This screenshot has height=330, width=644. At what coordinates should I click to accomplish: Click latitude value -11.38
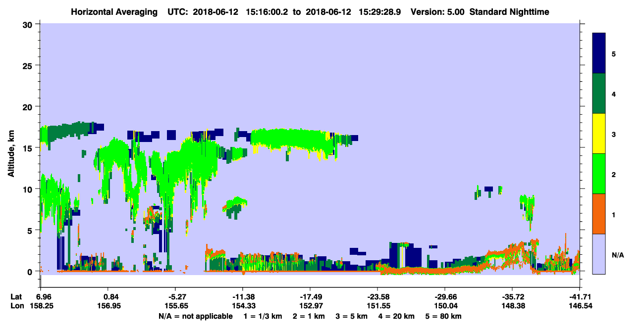tap(242, 297)
